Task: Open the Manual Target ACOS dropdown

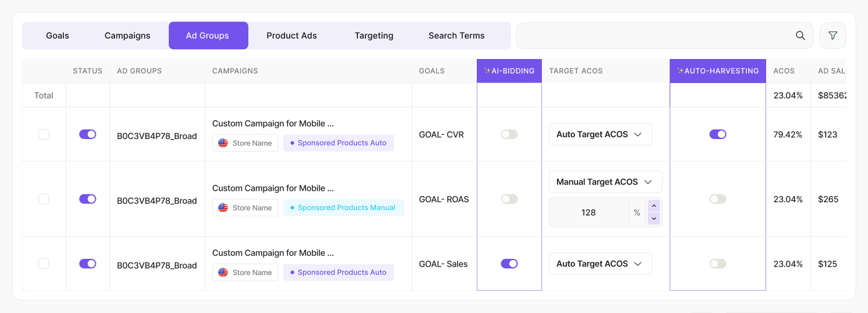Action: [x=605, y=182]
